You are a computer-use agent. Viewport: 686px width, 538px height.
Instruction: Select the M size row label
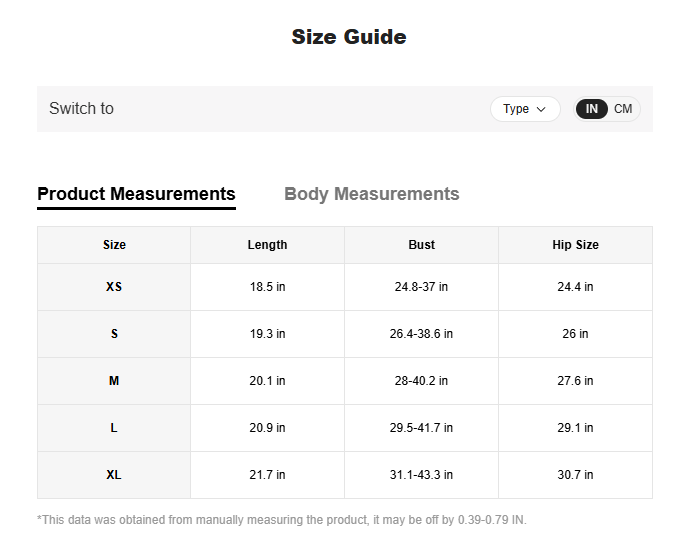tap(114, 381)
